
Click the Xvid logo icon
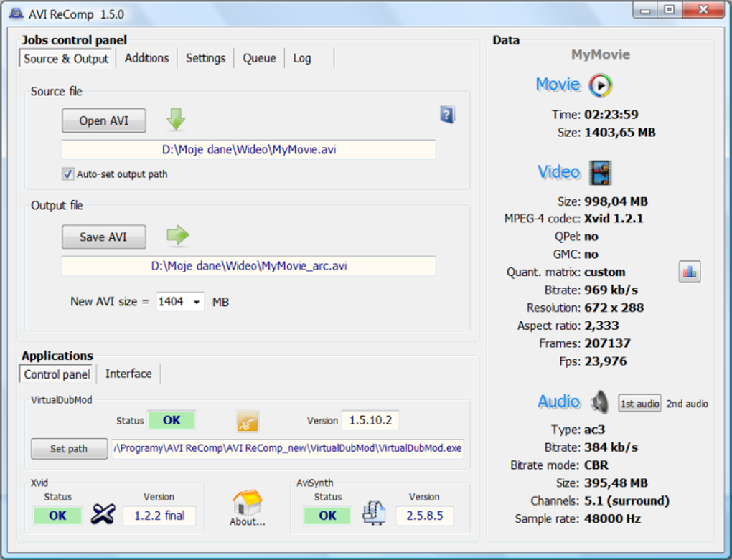[103, 515]
